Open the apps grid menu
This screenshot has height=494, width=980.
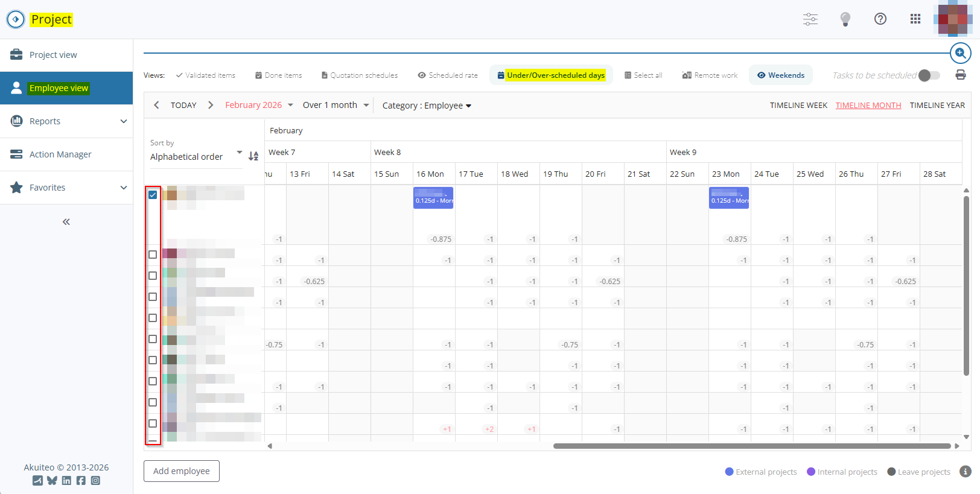click(915, 19)
